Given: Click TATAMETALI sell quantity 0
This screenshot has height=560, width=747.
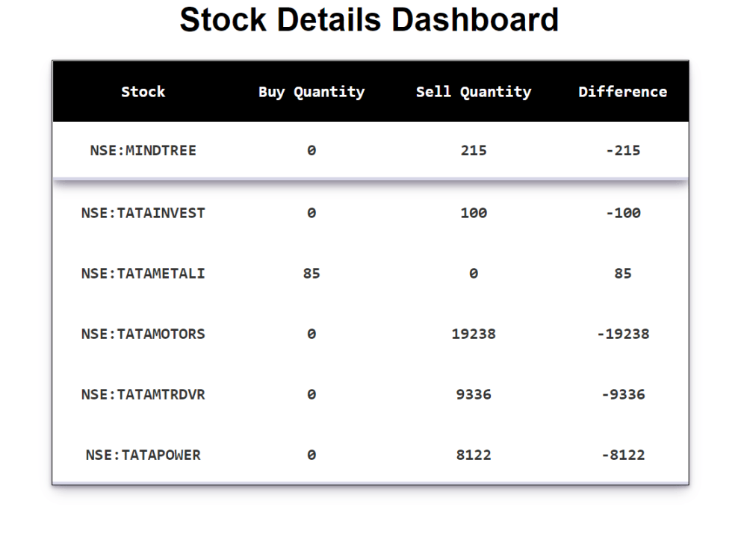Looking at the screenshot, I should (474, 273).
